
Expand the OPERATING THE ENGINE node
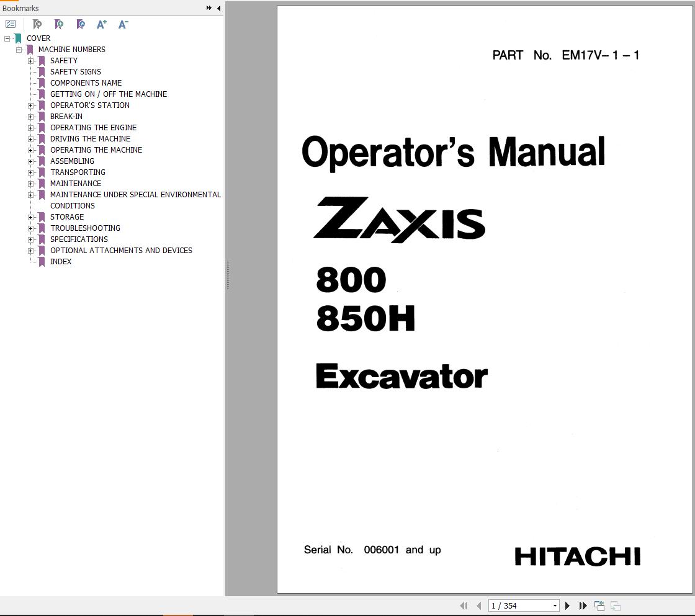pos(30,128)
